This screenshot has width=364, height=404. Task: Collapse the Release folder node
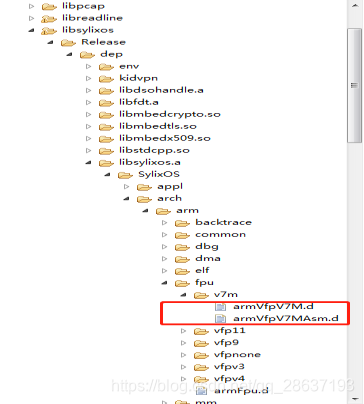[51, 42]
